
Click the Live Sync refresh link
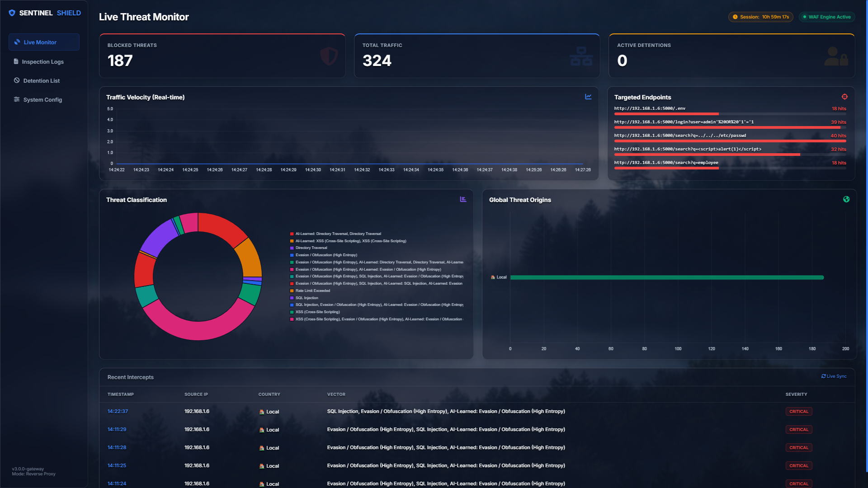834,376
